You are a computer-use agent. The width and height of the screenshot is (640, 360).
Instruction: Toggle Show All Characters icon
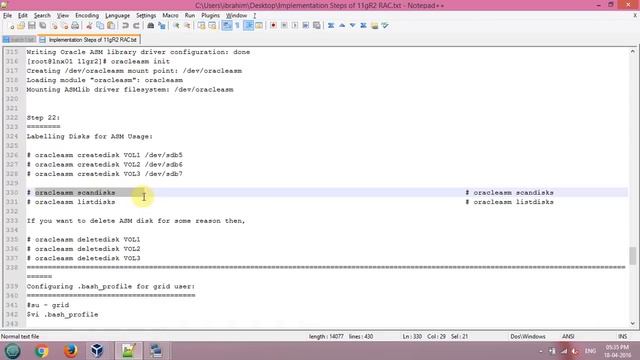[238, 26]
